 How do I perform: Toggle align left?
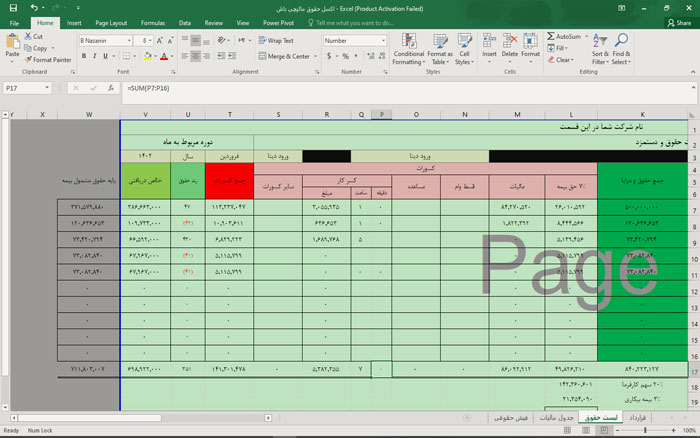click(x=185, y=56)
